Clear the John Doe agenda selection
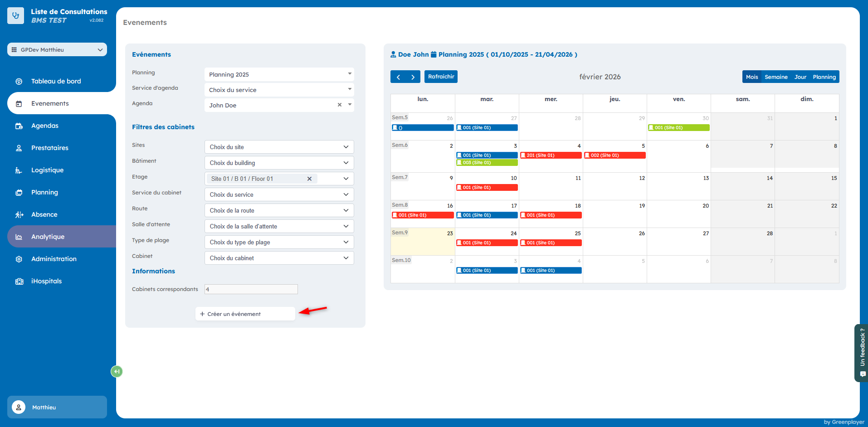The image size is (868, 427). pos(339,105)
